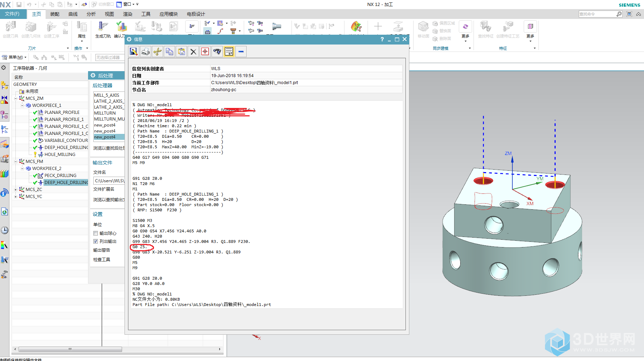
Task: Collapse the MCS_ZM tree node
Action: (15, 98)
